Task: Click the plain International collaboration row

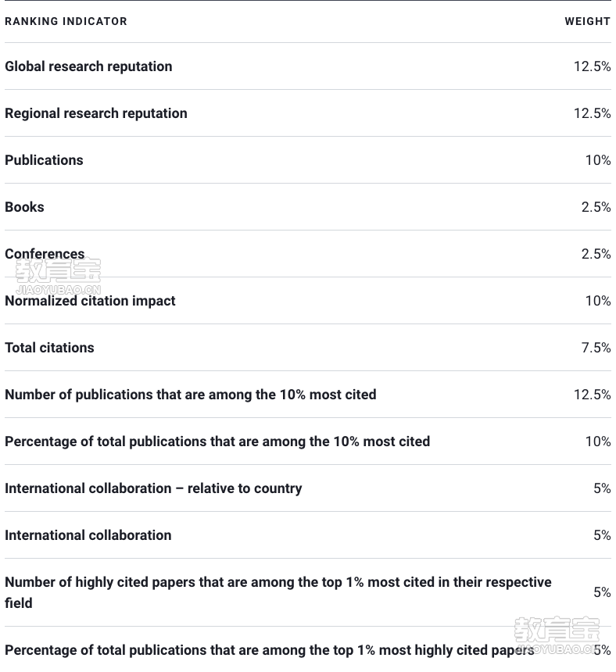Action: (308, 535)
